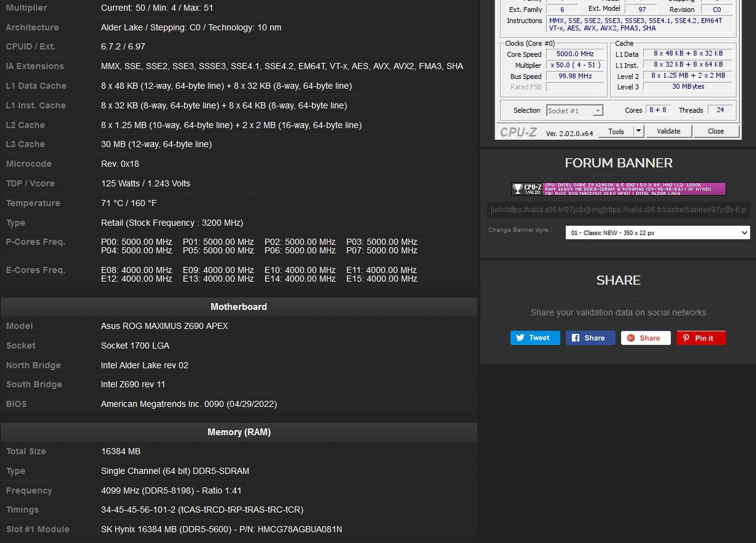Screen dimensions: 756x543
Task: Click the Memory (RAM) section header
Action: pyautogui.click(x=239, y=432)
